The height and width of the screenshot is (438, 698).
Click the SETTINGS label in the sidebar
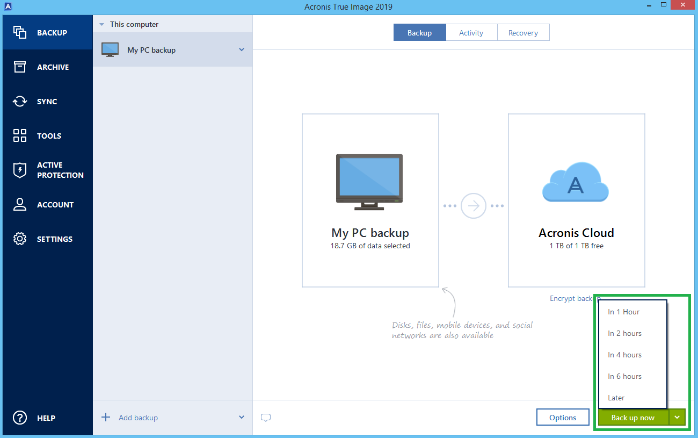coord(55,239)
